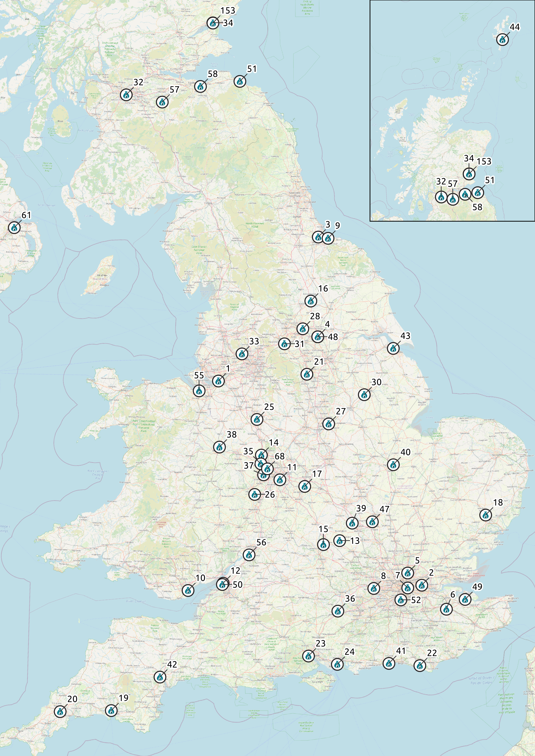
Task: Click marker 51 on main map
Action: pos(240,81)
